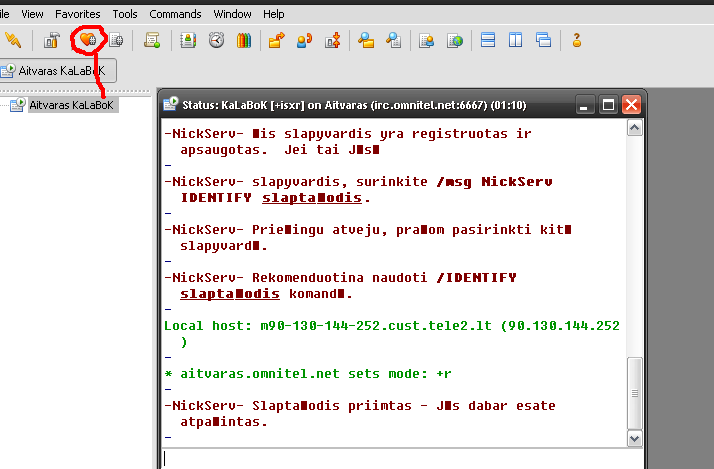Click the About mIRC toolbar icon
The image size is (714, 469).
pos(577,41)
